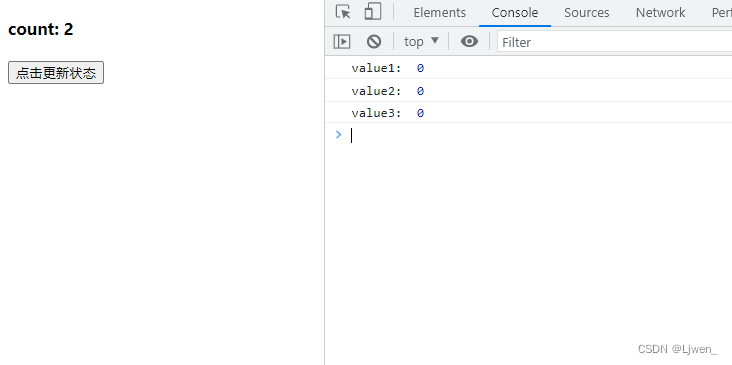Focus the console Filter input field
Viewport: 732px width, 365px height.
coord(614,42)
